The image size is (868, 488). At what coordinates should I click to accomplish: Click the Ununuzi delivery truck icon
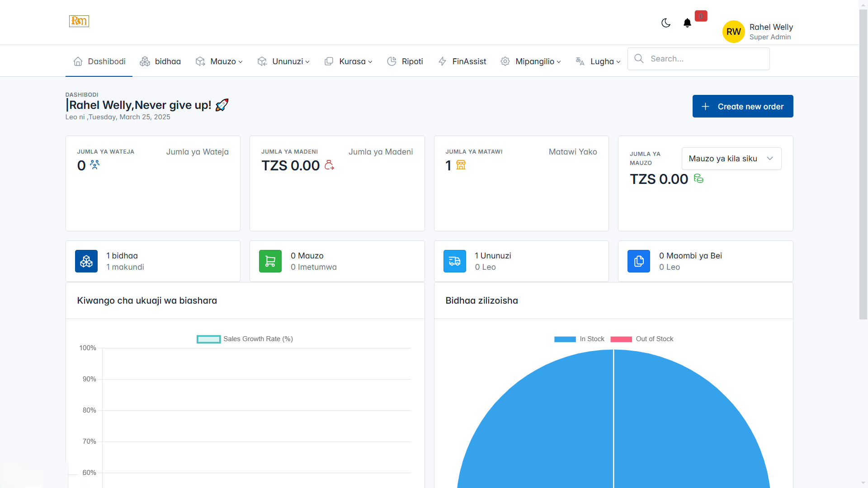tap(454, 261)
